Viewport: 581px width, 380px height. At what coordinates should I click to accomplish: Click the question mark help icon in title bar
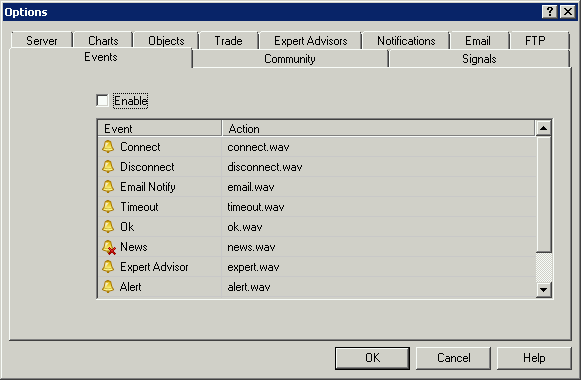pyautogui.click(x=550, y=12)
